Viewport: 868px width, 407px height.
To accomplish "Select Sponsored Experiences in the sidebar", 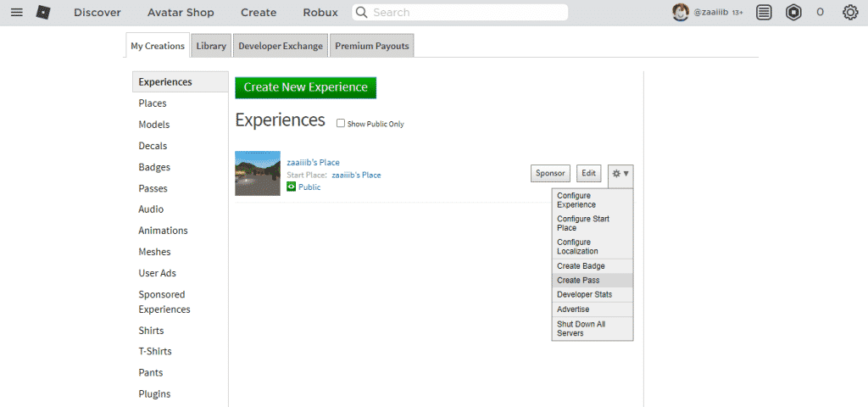I will click(x=164, y=302).
